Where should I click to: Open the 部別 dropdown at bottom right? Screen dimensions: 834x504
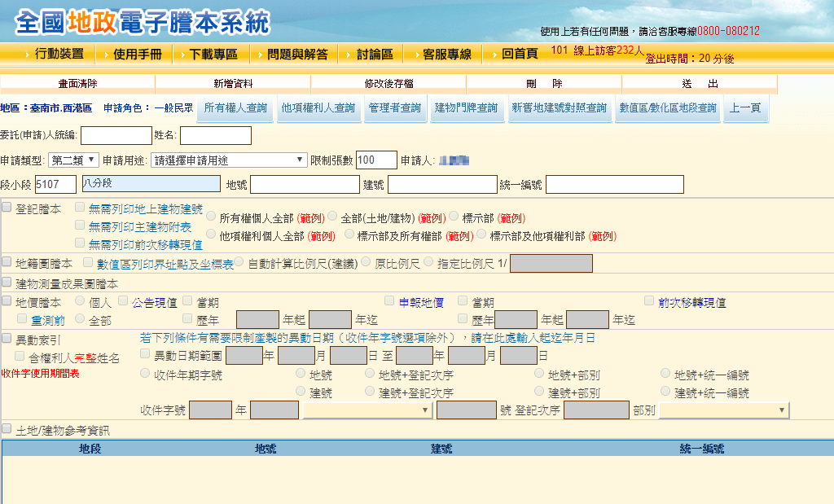(x=723, y=410)
